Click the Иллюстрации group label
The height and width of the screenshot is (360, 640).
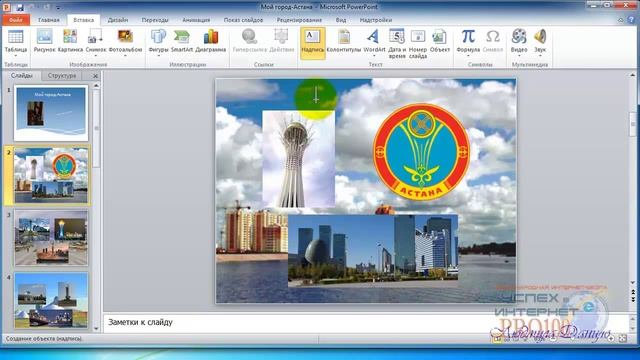pyautogui.click(x=187, y=64)
